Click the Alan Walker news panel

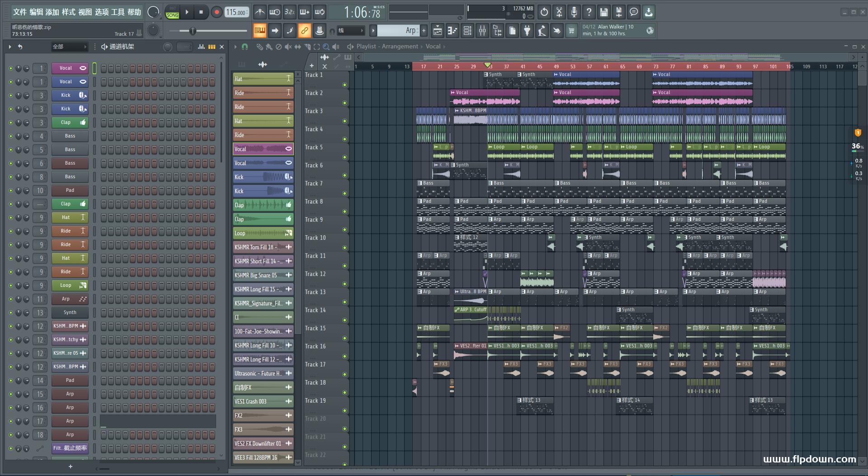point(618,30)
